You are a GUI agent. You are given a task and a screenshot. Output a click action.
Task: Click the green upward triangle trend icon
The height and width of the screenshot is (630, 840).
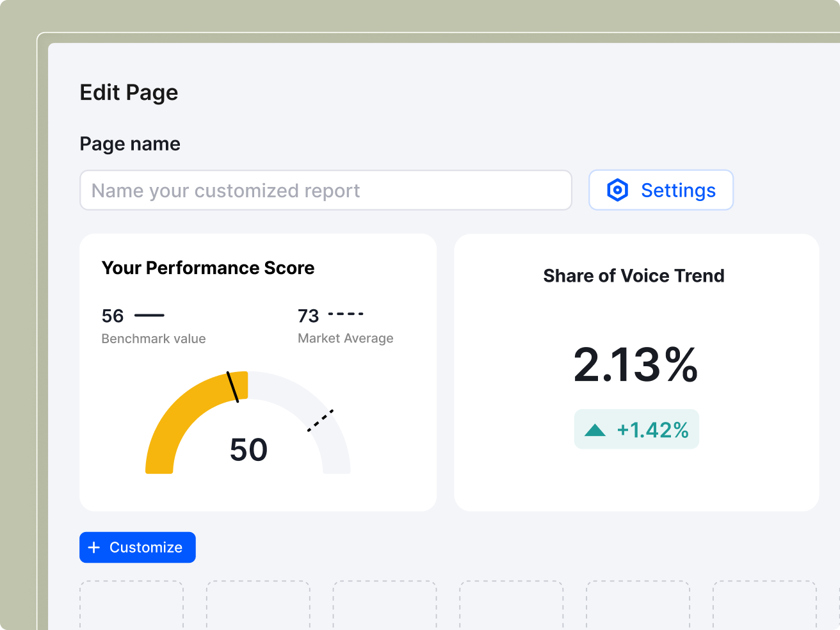pos(595,430)
